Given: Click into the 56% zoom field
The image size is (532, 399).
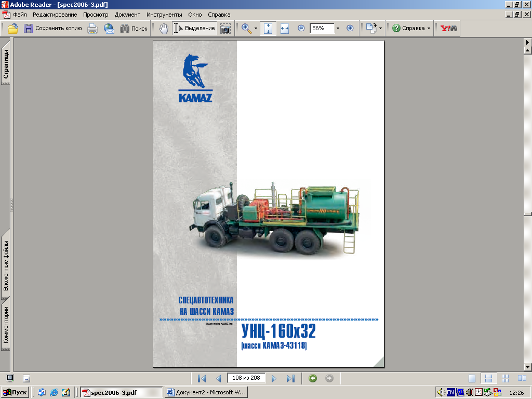Looking at the screenshot, I should tap(322, 28).
